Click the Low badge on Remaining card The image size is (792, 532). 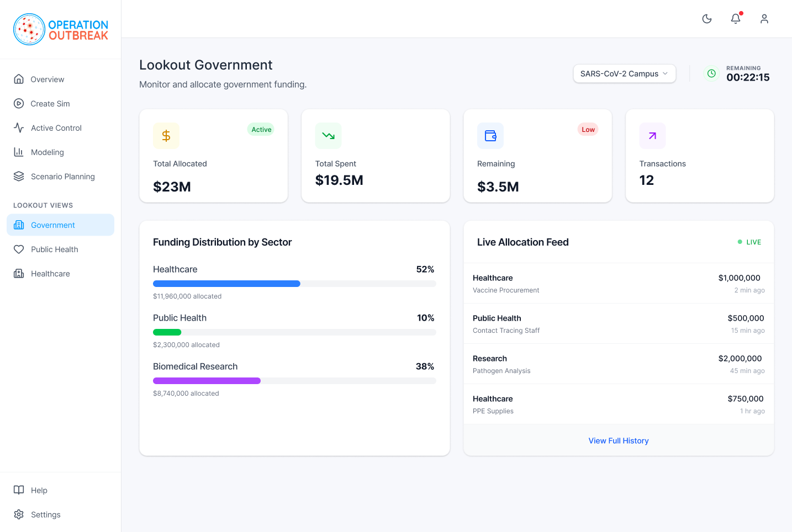(588, 129)
